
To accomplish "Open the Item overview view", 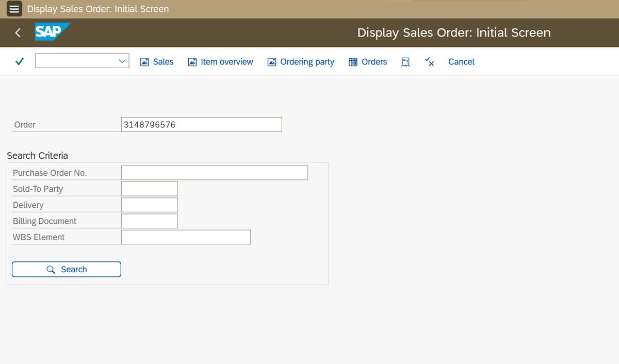I will point(221,62).
